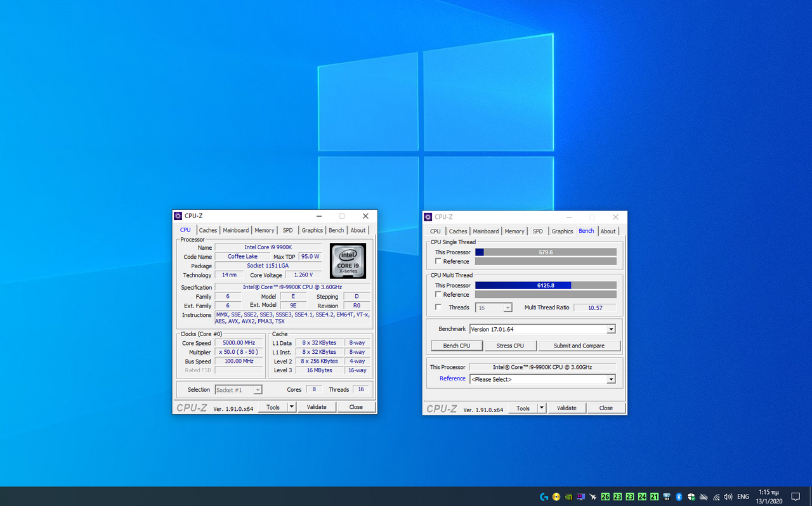This screenshot has height=506, width=812.
Task: Click the temperature tray icon showing 21
Action: (654, 497)
